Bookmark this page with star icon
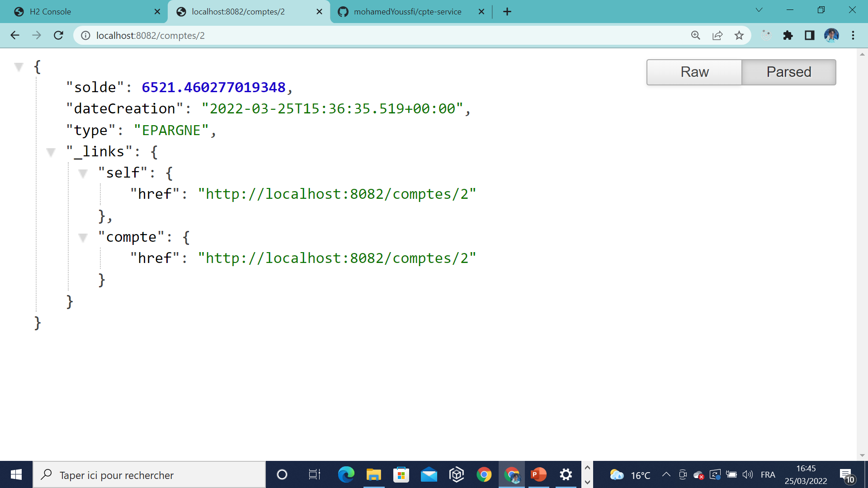This screenshot has height=488, width=868. [739, 35]
